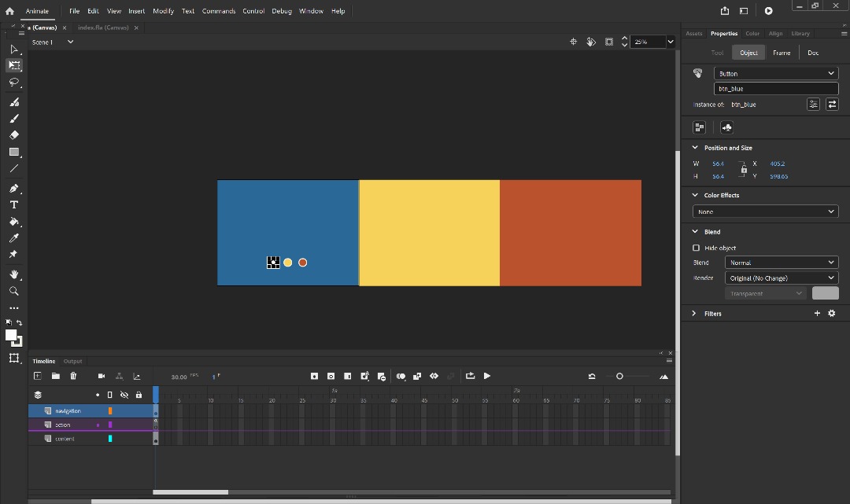This screenshot has height=504, width=850.
Task: Open the Render Original (No Change) dropdown
Action: (x=782, y=278)
